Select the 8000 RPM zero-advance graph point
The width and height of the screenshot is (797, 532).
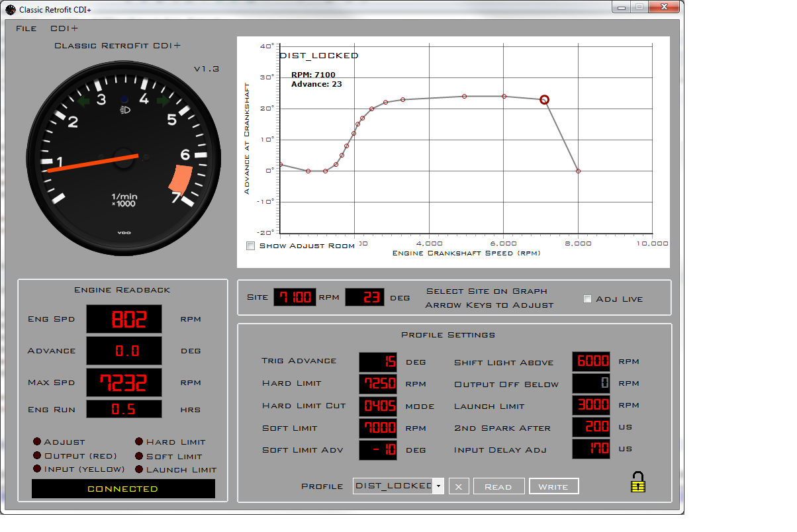(578, 171)
